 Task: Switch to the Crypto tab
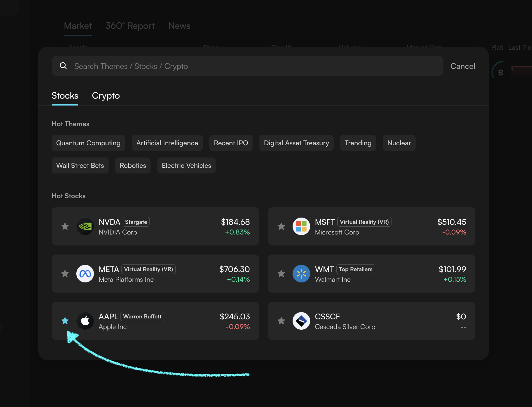click(x=106, y=96)
